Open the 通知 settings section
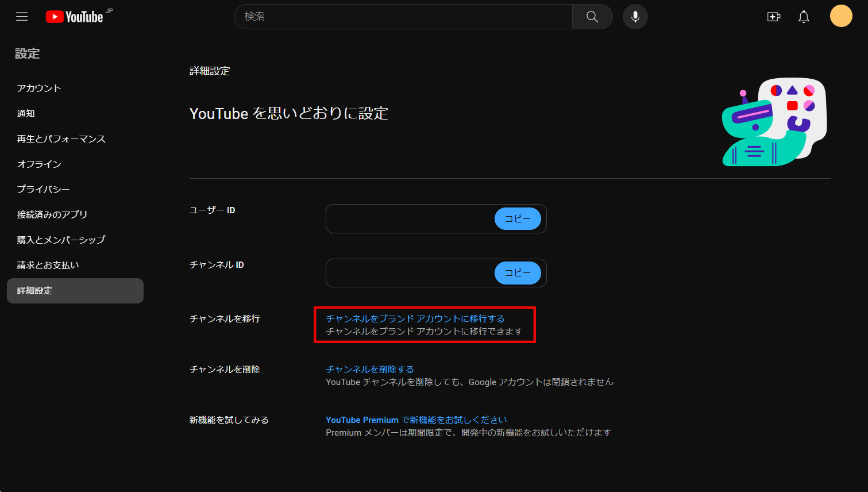Screen dimensions: 868x492 tap(26, 113)
